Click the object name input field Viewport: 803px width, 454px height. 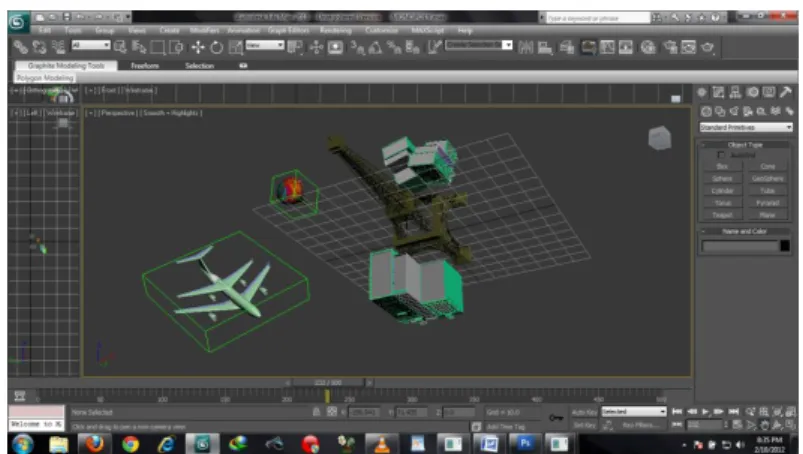740,246
